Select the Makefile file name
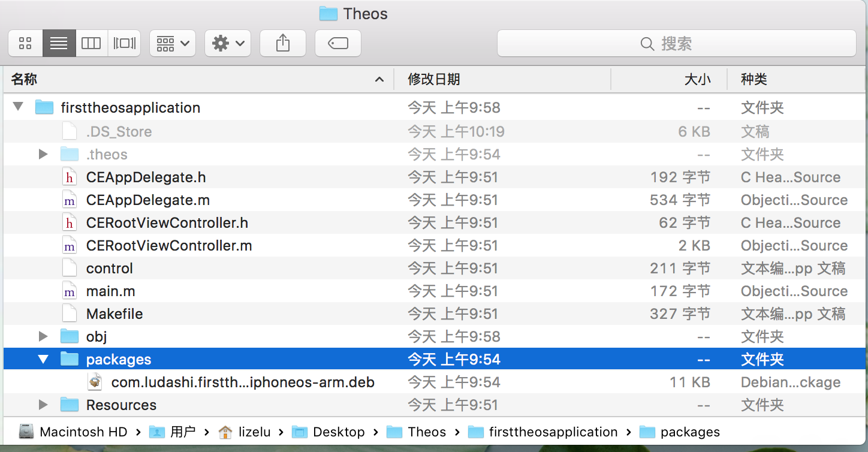This screenshot has width=868, height=452. 114,314
